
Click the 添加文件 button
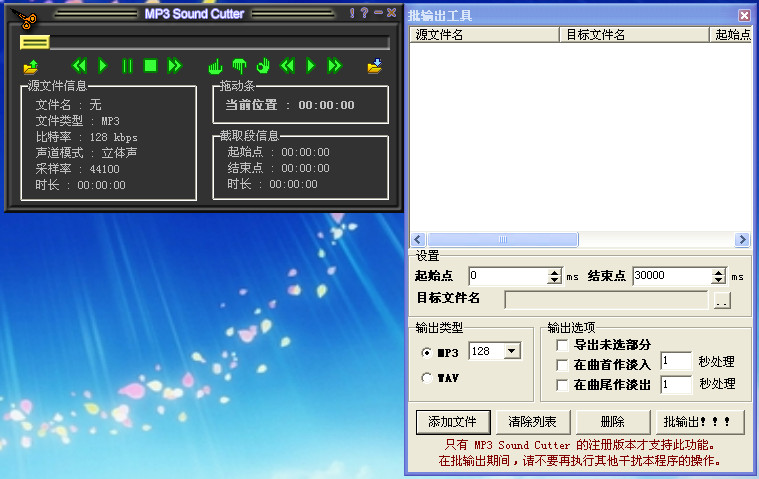(x=453, y=422)
